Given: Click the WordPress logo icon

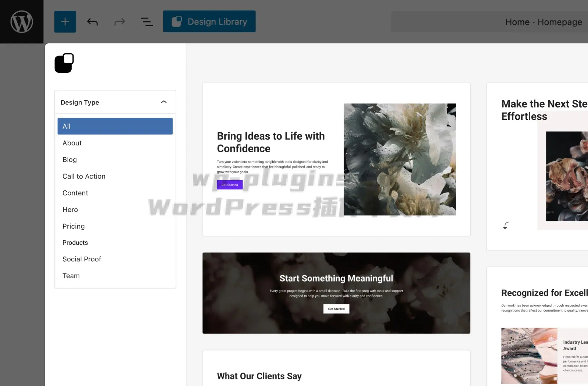Looking at the screenshot, I should 22,22.
